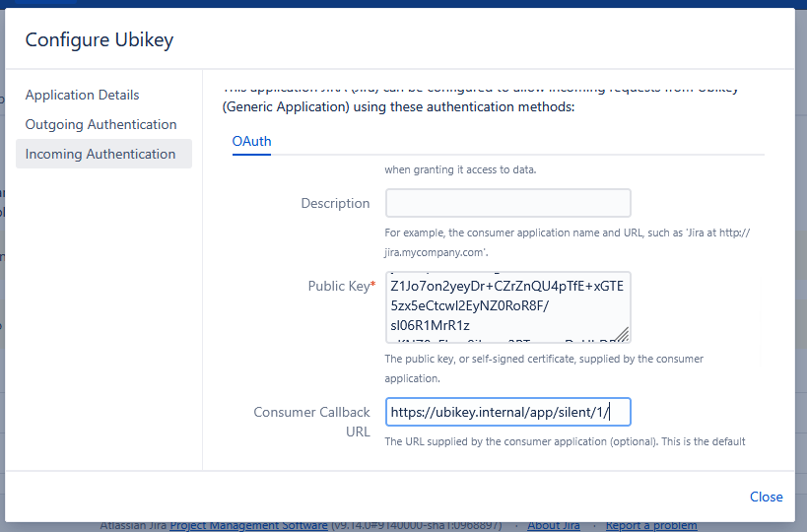Click the Consumer Callback URL field
Screen dimensions: 807x532
tap(508, 412)
